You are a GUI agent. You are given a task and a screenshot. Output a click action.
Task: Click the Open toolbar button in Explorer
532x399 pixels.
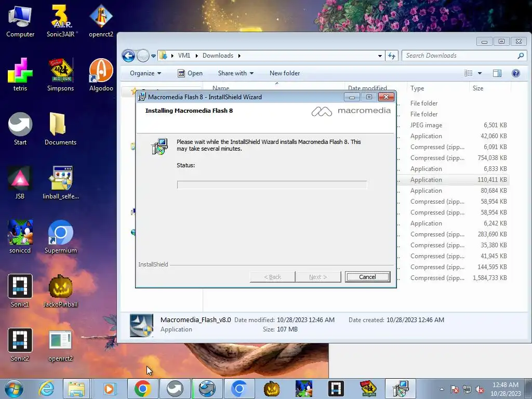coord(190,73)
